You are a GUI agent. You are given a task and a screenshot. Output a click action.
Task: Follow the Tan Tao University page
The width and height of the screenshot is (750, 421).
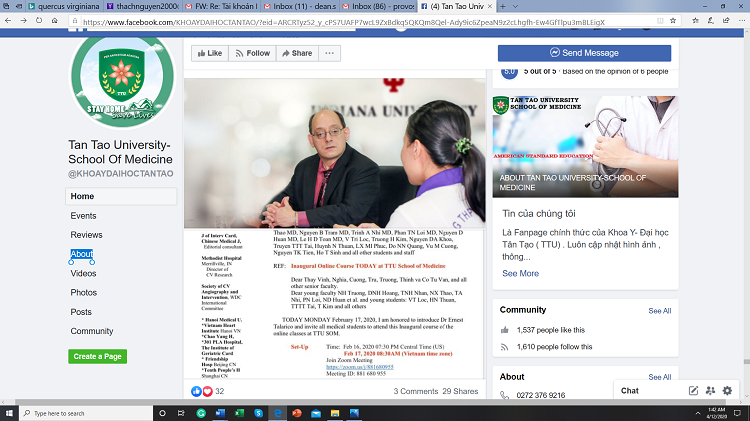point(253,53)
